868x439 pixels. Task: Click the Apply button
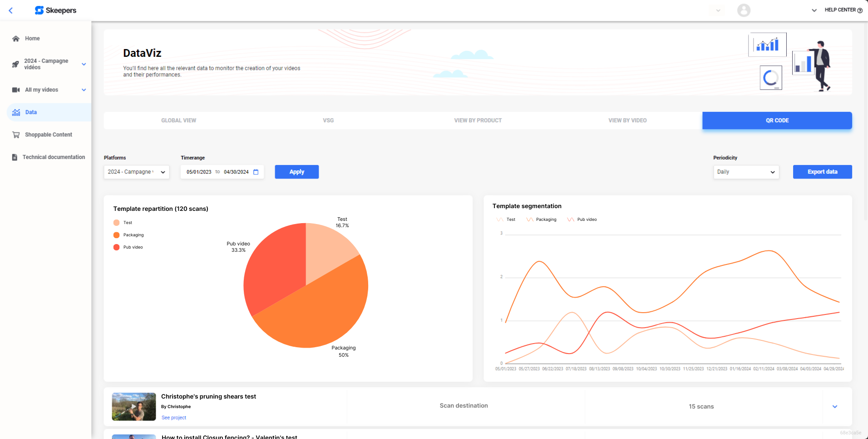(x=296, y=172)
